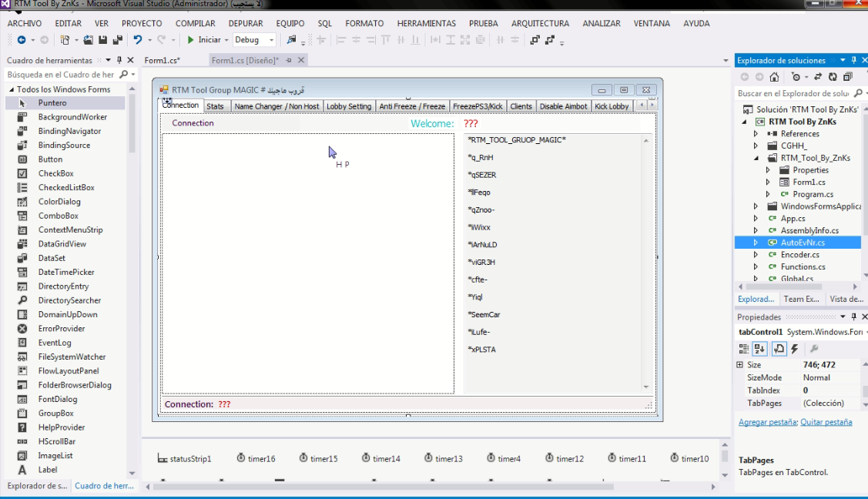Screen dimensions: 868x499
Task: Collapse Todos los Windows Forms group
Action: tap(11, 89)
